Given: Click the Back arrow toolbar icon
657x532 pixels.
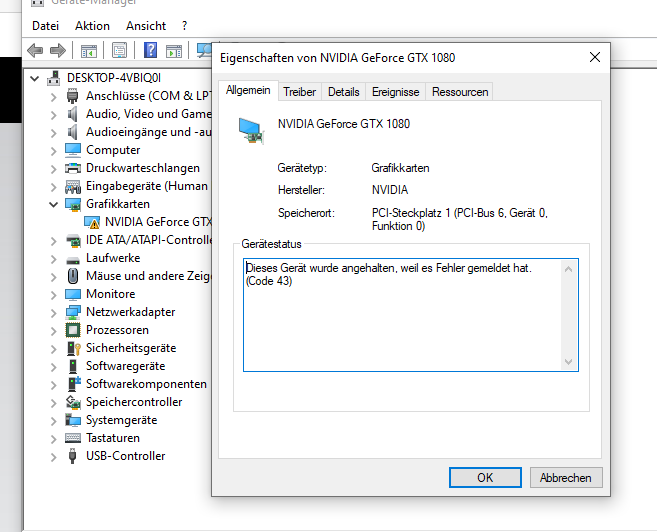Looking at the screenshot, I should click(35, 51).
